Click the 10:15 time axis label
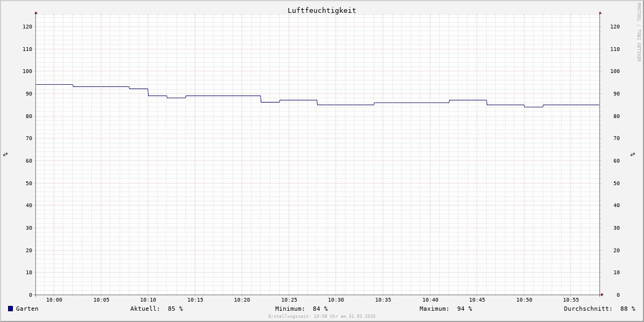The height and width of the screenshot is (322, 644). click(x=195, y=300)
